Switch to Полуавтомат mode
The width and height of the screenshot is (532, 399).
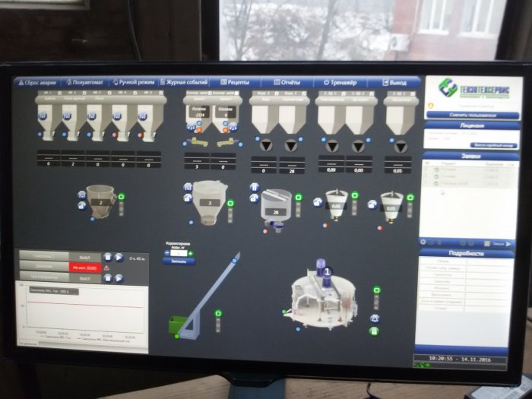tap(85, 82)
